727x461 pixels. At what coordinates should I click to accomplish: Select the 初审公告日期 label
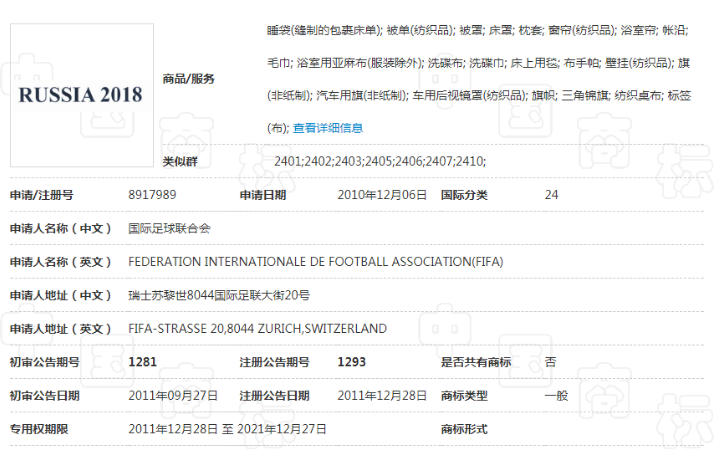pyautogui.click(x=45, y=396)
